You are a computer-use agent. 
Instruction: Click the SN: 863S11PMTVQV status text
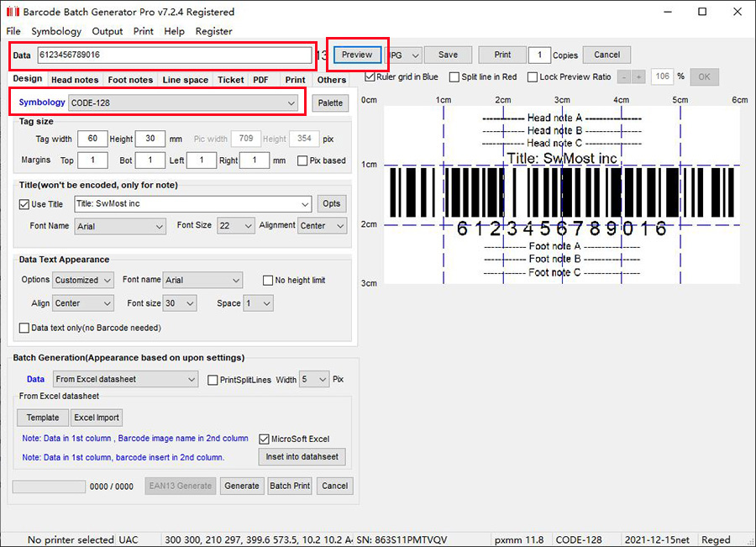[x=402, y=539]
